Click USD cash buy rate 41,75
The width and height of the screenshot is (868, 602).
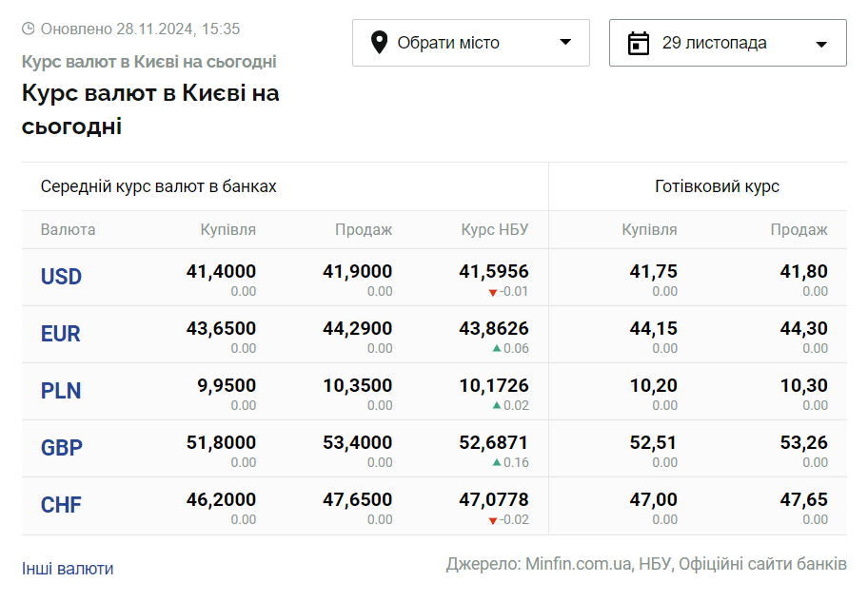tap(654, 271)
